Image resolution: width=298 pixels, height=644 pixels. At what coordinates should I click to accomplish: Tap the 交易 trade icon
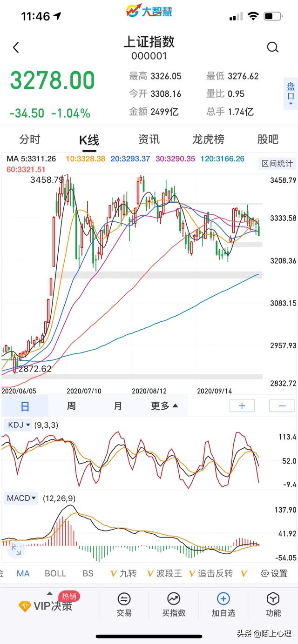[124, 604]
